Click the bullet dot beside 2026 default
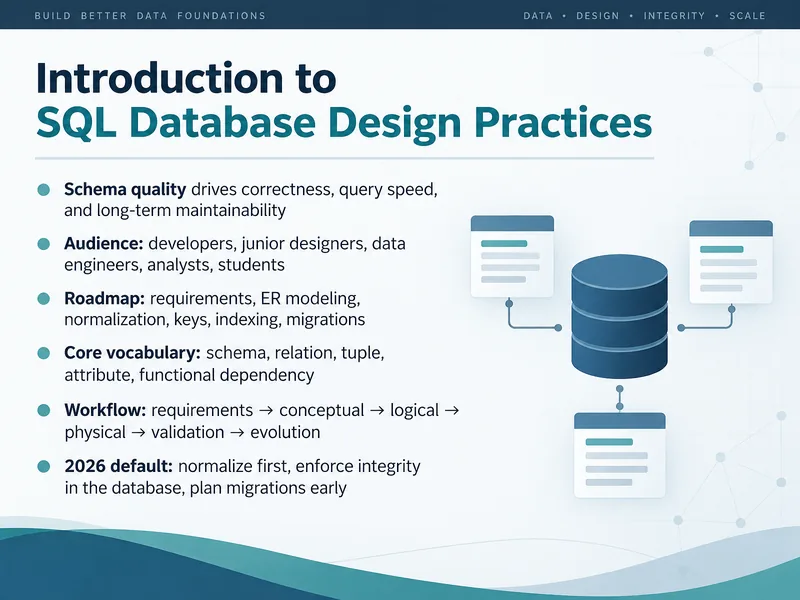This screenshot has height=600, width=800. 44,466
